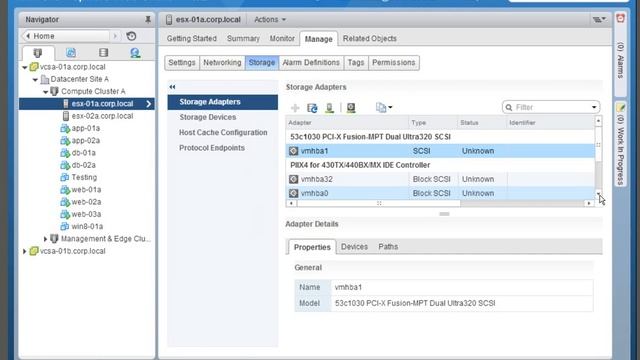Click Add storage adapter plus icon

(295, 108)
